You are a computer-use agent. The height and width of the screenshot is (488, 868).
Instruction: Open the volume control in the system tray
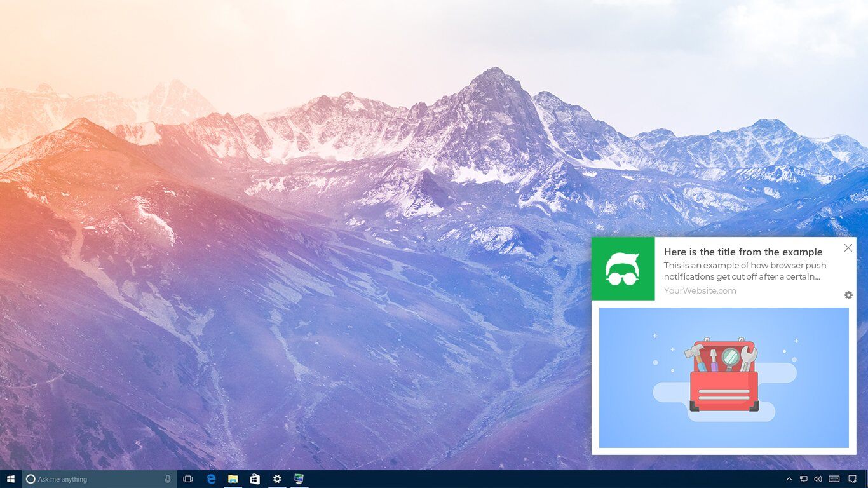(818, 479)
